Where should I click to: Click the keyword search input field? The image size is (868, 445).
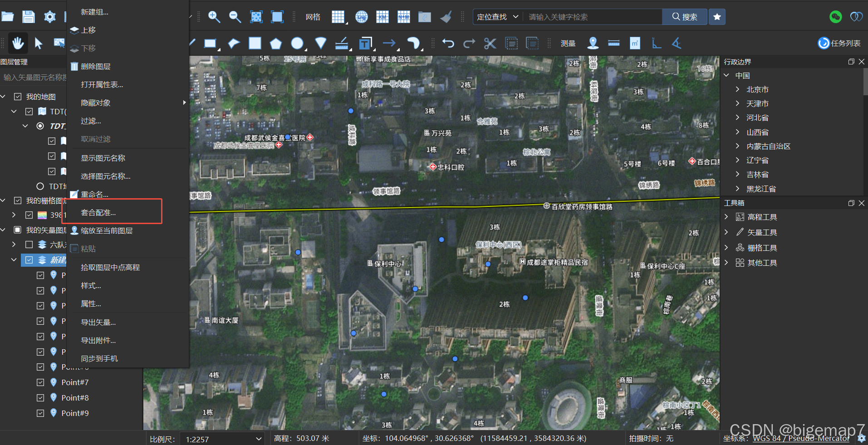pos(593,17)
